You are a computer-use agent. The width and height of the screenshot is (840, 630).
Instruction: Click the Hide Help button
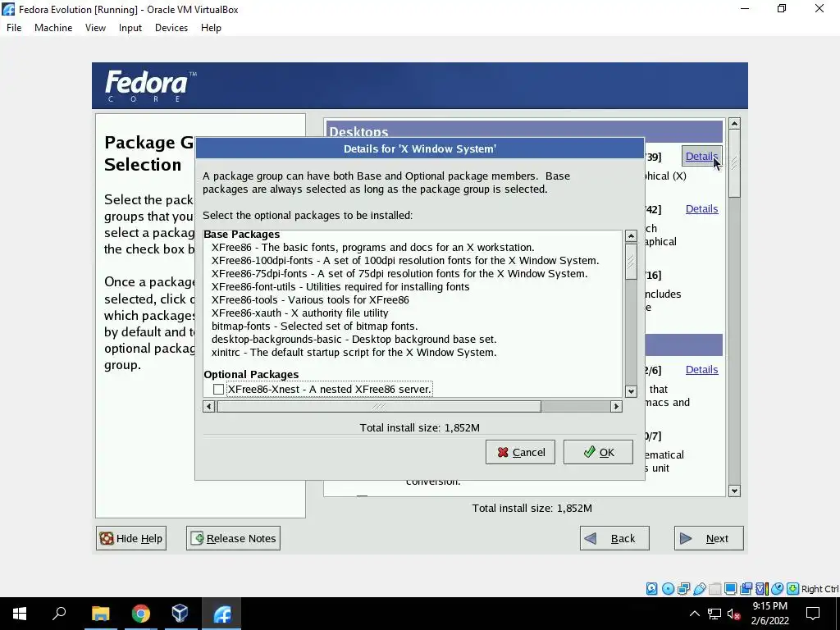tap(131, 538)
